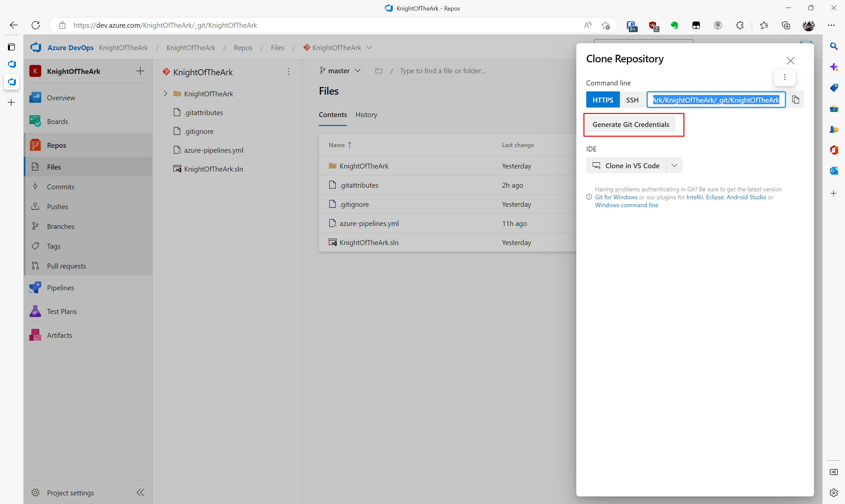The height and width of the screenshot is (504, 845).
Task: Switch to the History tab
Action: pyautogui.click(x=366, y=115)
